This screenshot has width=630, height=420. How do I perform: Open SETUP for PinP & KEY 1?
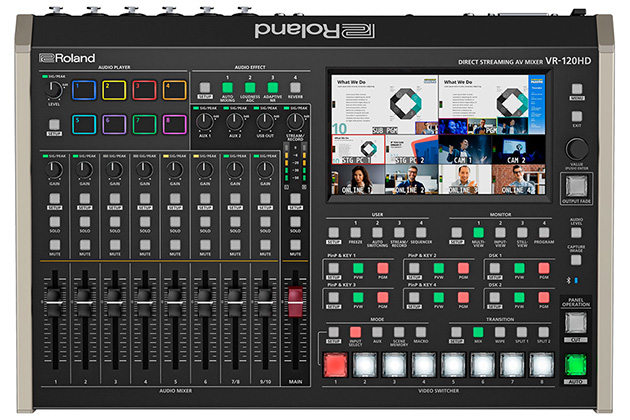(x=333, y=267)
